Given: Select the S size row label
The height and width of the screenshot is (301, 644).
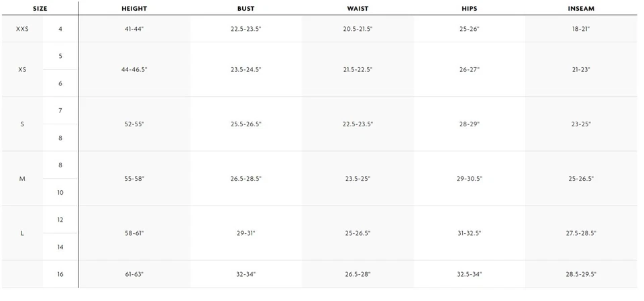Looking at the screenshot, I should pos(22,124).
